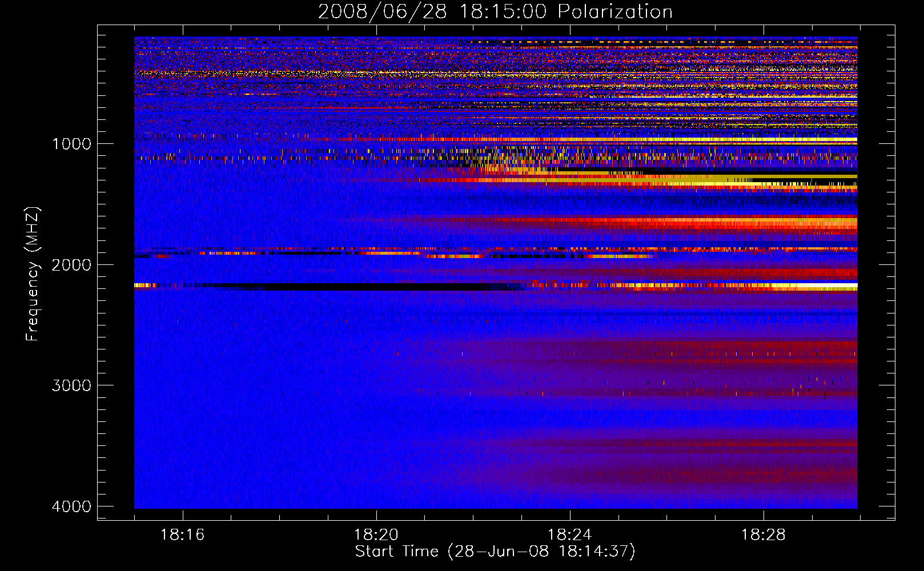Screen dimensions: 924x571
Task: Click the plot title '2008/06/28 18:15:00 Polarization'
Action: (495, 12)
